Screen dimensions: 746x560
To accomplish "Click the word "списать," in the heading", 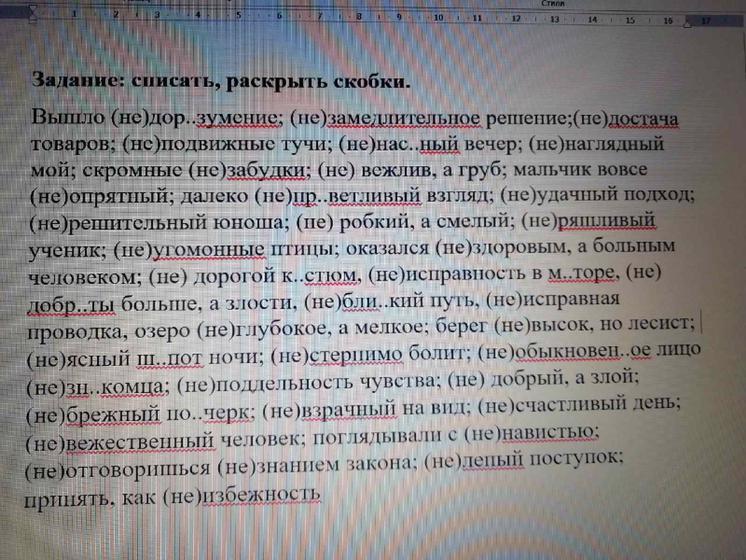I will pos(175,81).
